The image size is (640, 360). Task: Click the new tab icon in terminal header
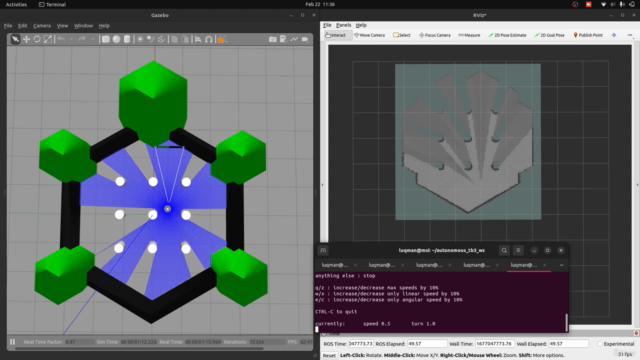tap(323, 251)
